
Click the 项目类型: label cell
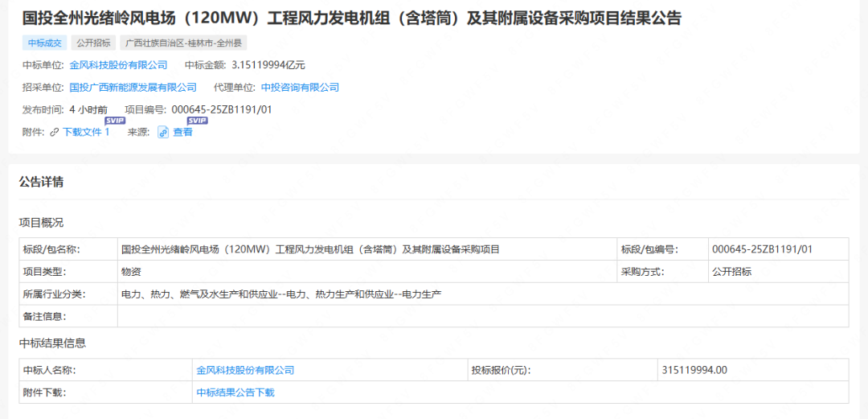tap(68, 272)
